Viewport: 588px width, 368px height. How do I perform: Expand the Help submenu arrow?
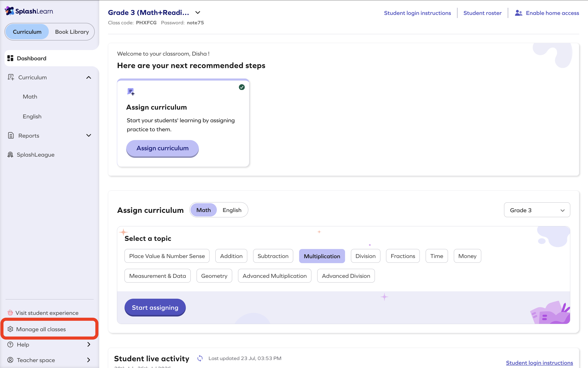(89, 344)
